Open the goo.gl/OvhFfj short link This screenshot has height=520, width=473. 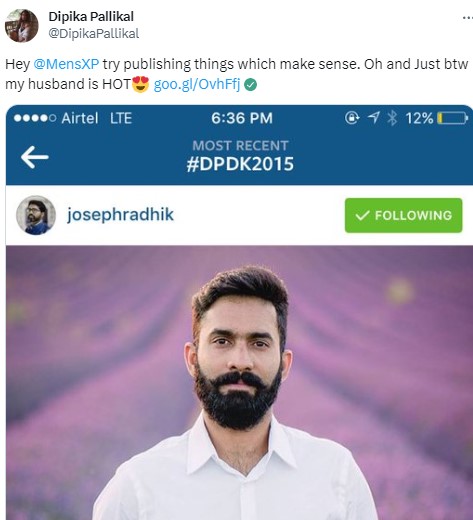(x=197, y=84)
